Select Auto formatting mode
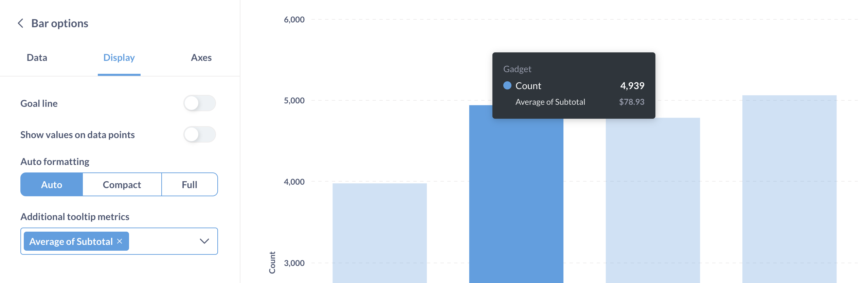 coord(52,184)
